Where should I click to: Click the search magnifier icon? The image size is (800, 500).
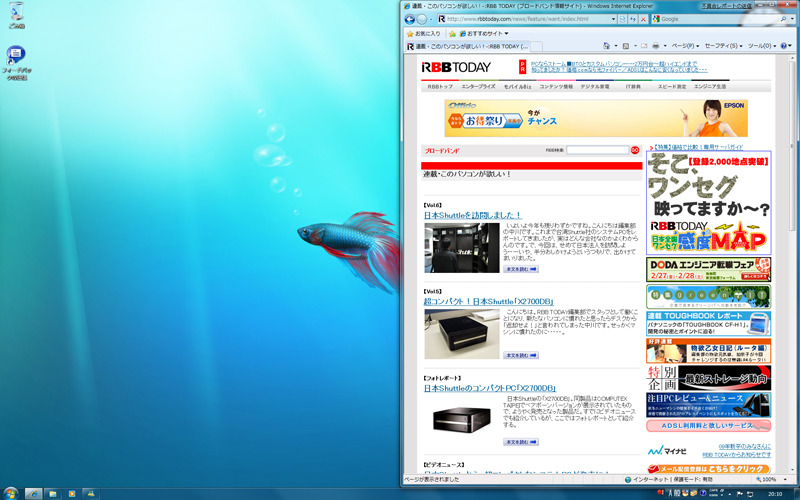[x=783, y=19]
